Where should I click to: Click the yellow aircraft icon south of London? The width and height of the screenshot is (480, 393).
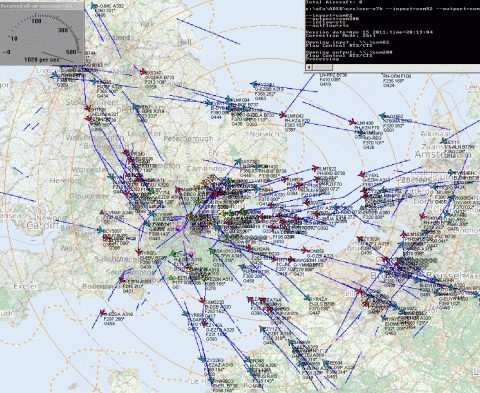click(188, 269)
